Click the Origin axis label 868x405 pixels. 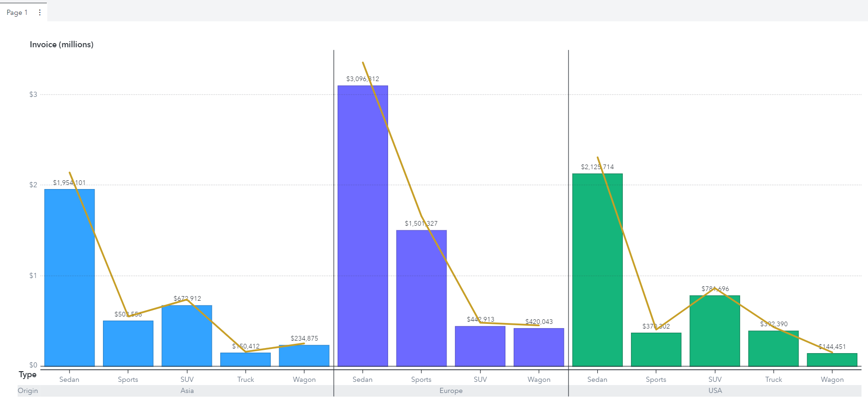[x=28, y=391]
